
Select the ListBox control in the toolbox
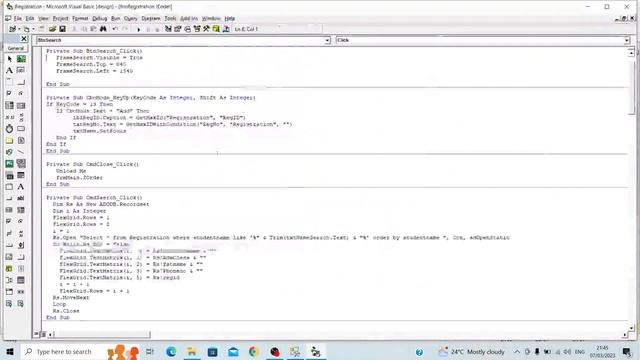point(21,105)
